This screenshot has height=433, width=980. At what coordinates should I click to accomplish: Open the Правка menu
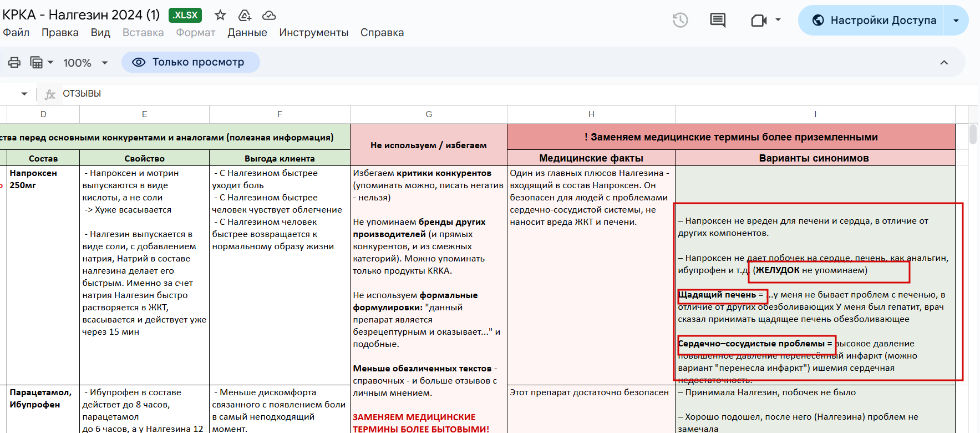pyautogui.click(x=60, y=33)
